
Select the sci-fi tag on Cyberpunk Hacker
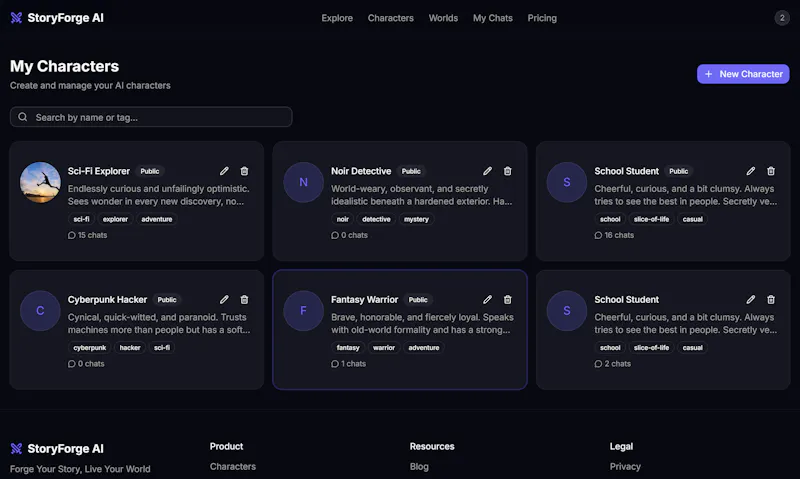click(x=162, y=347)
